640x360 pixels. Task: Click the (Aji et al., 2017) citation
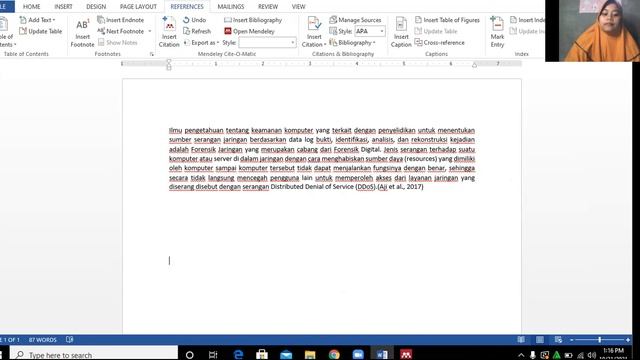tap(401, 187)
